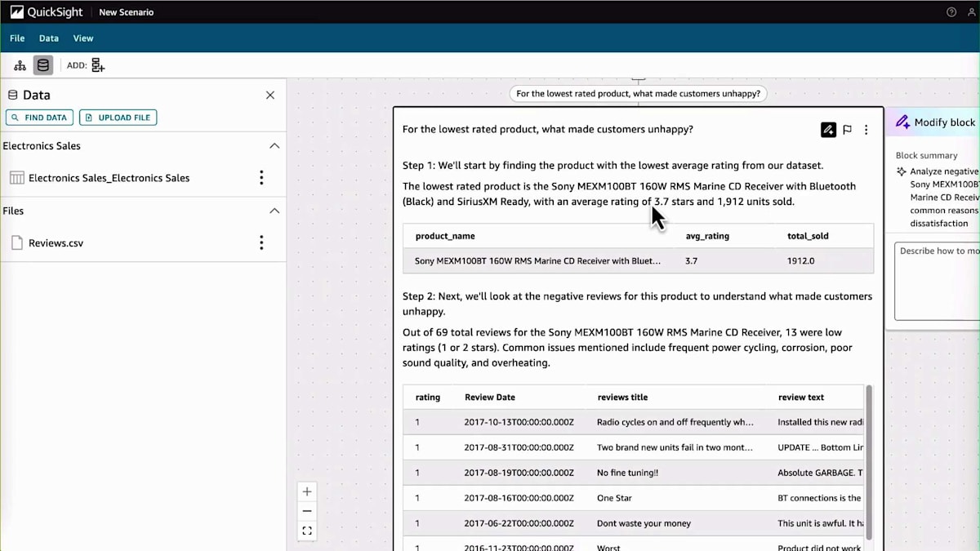Click the Reviews.csv file icon

pos(16,242)
